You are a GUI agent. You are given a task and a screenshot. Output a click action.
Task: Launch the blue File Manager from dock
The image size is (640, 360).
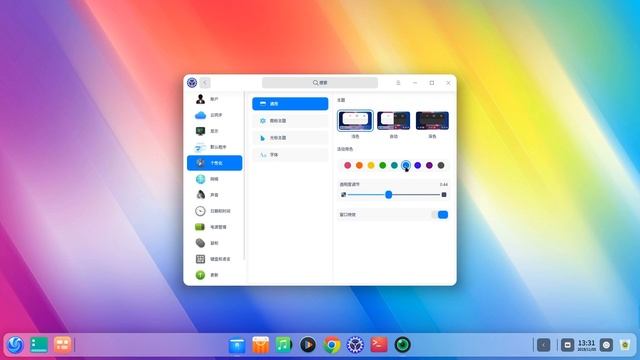tap(237, 345)
